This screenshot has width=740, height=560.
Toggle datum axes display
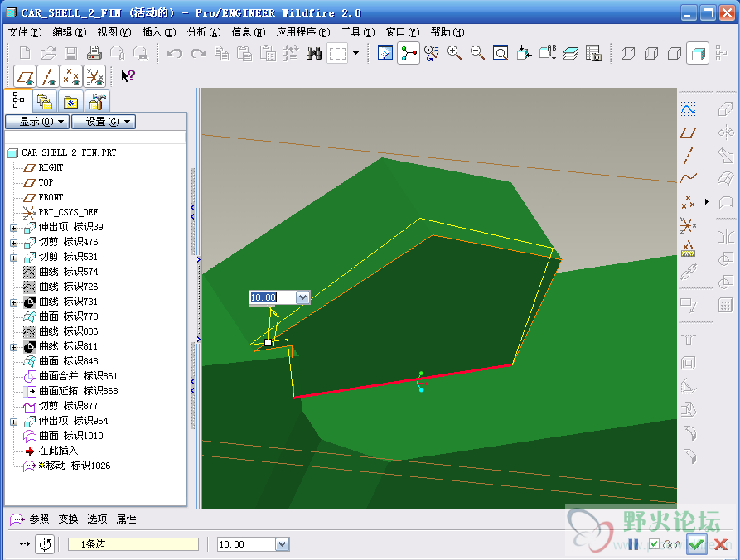(48, 76)
